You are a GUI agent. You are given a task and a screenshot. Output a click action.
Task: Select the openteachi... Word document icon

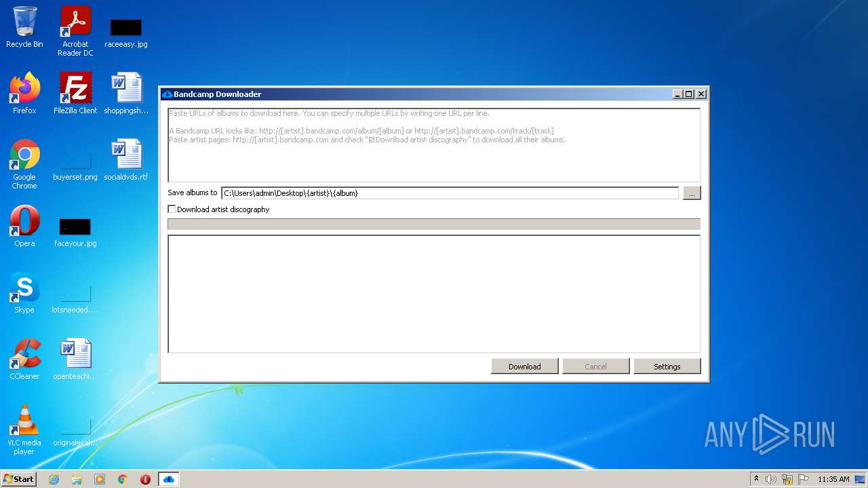[75, 359]
